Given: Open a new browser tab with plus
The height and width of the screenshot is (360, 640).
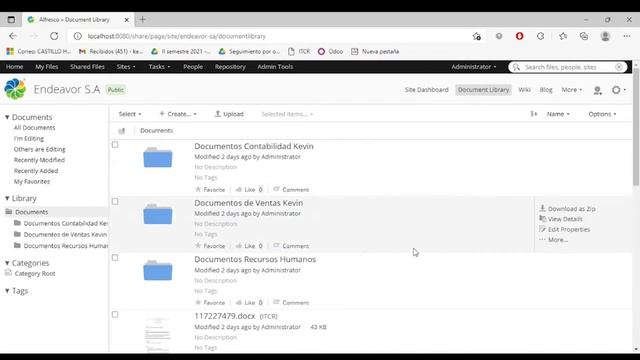Looking at the screenshot, I should tap(142, 20).
